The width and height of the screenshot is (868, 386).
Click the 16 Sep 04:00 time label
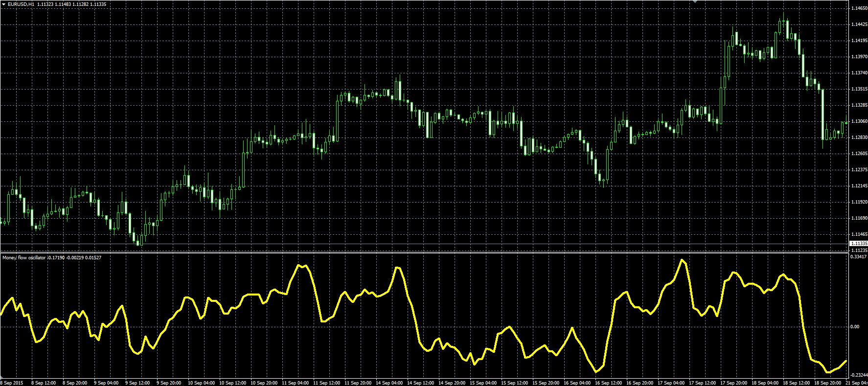point(577,383)
